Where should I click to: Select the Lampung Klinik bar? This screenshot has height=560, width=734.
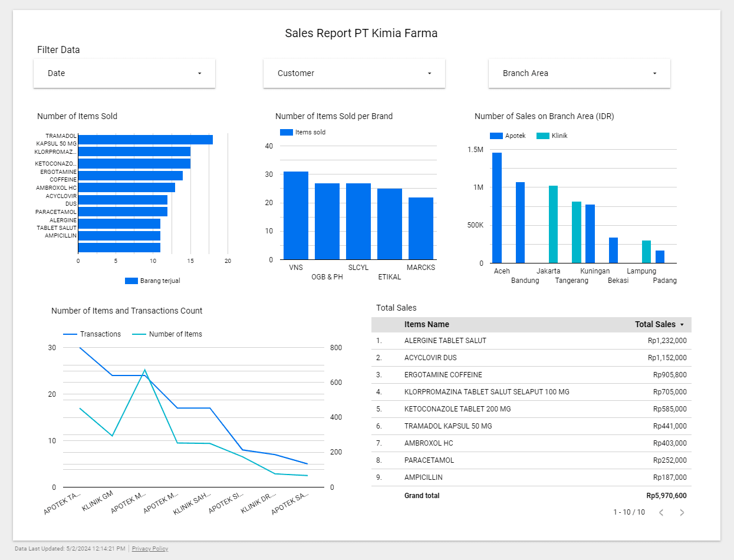[x=646, y=252]
